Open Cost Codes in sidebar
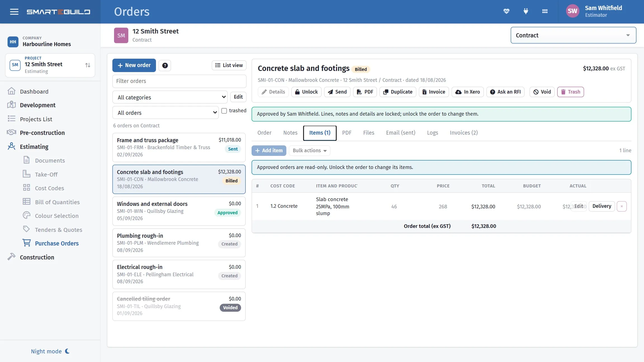 (x=49, y=188)
